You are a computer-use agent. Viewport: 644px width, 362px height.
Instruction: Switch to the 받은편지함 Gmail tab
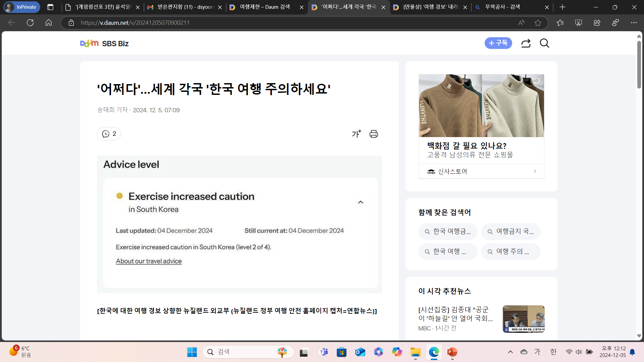(x=184, y=7)
